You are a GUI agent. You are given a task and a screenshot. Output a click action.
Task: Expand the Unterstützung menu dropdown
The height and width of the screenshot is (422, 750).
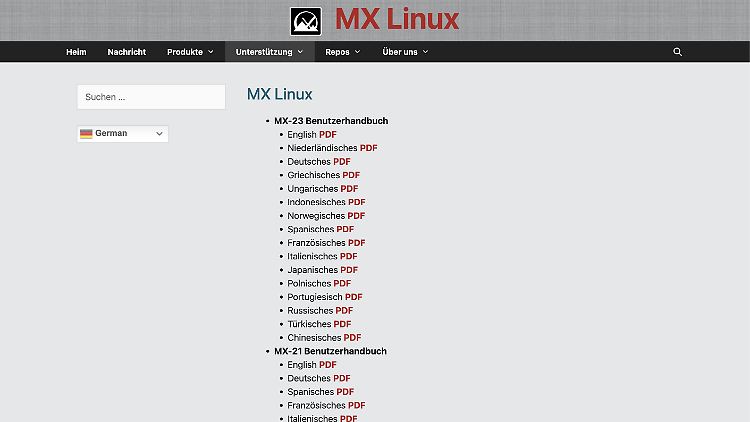[x=269, y=52]
